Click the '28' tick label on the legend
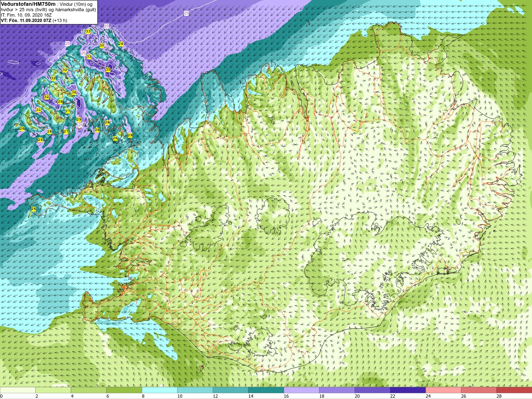532x399 pixels. coord(499,396)
